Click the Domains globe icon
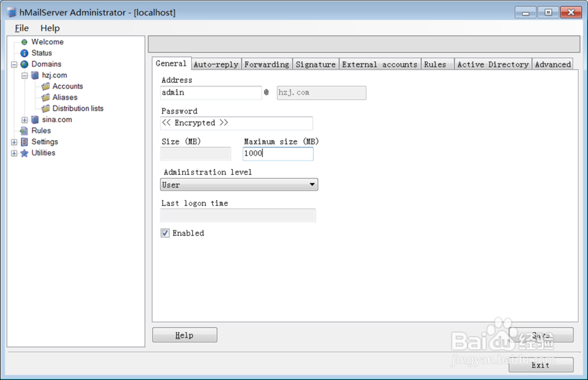 click(x=24, y=64)
